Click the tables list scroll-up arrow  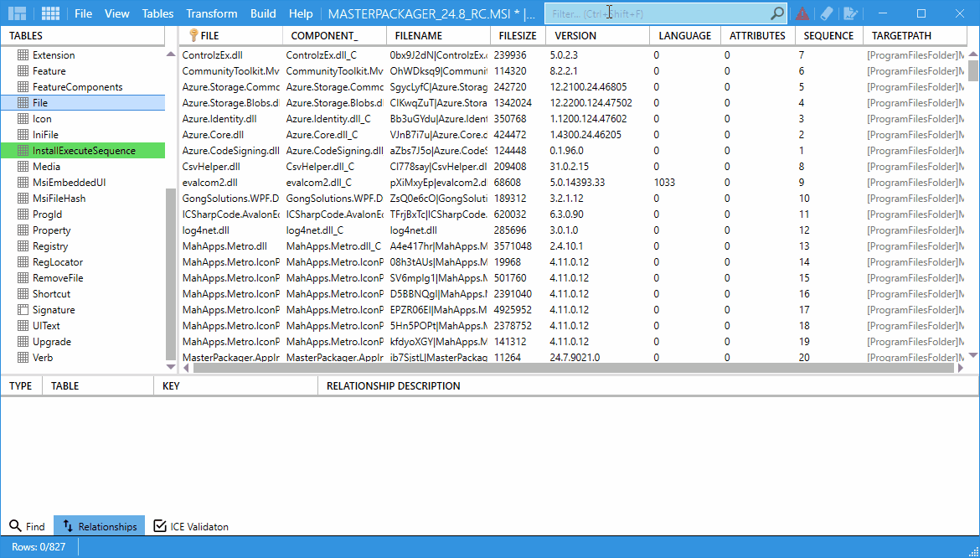(x=171, y=54)
